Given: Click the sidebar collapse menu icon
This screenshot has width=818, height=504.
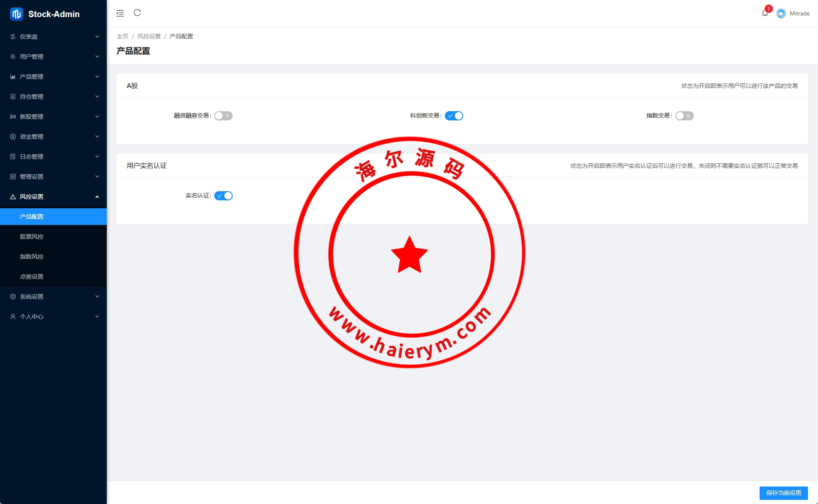Looking at the screenshot, I should click(x=120, y=13).
